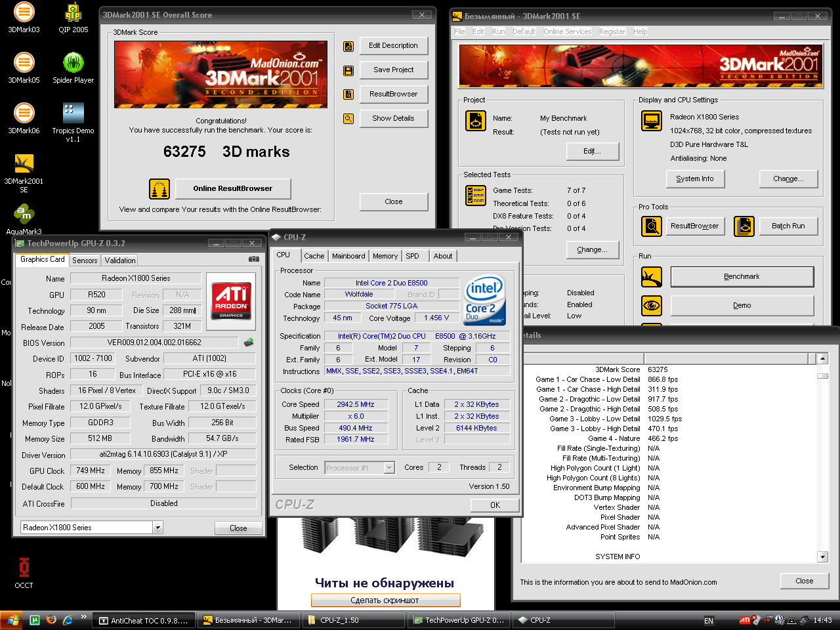Click Close button in GPU-Z window
840x630 pixels.
click(x=238, y=528)
